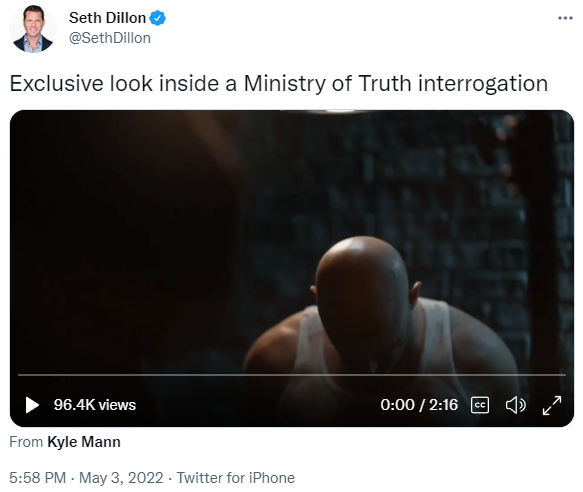Open the Twitter for iPhone source link
The width and height of the screenshot is (583, 492).
236,477
